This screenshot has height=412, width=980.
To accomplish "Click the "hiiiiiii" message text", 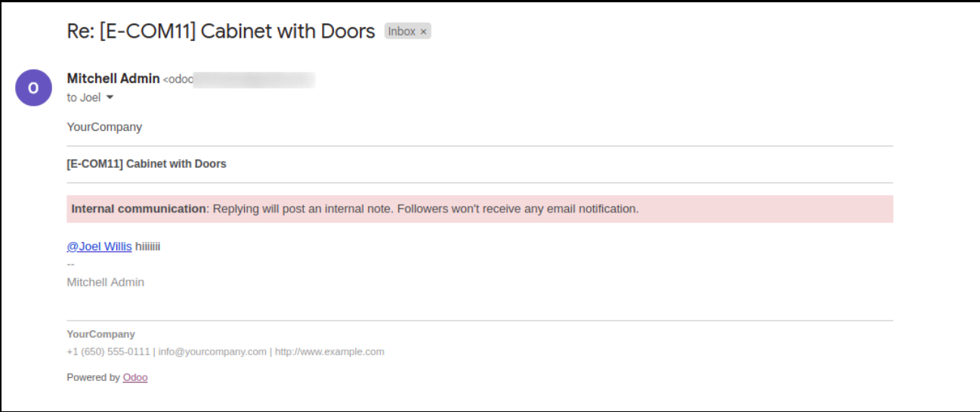I will [x=148, y=246].
